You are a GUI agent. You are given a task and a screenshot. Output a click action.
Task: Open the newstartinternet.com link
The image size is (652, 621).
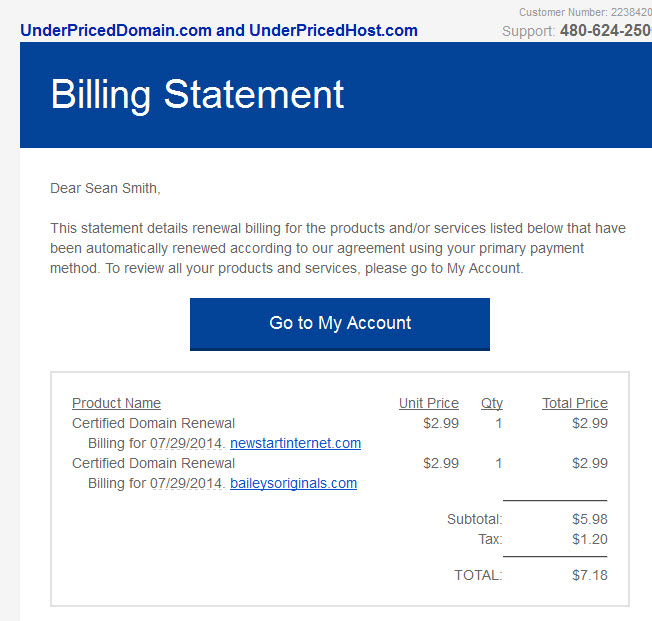(x=295, y=443)
